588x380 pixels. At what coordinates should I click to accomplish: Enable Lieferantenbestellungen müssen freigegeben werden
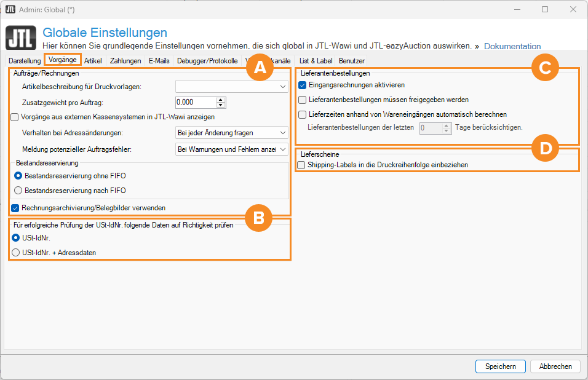[x=303, y=100]
